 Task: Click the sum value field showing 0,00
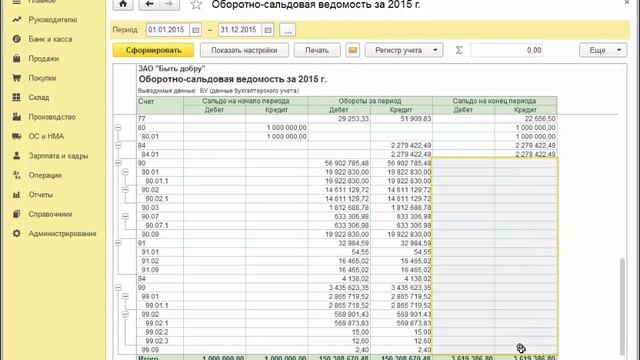pos(507,50)
